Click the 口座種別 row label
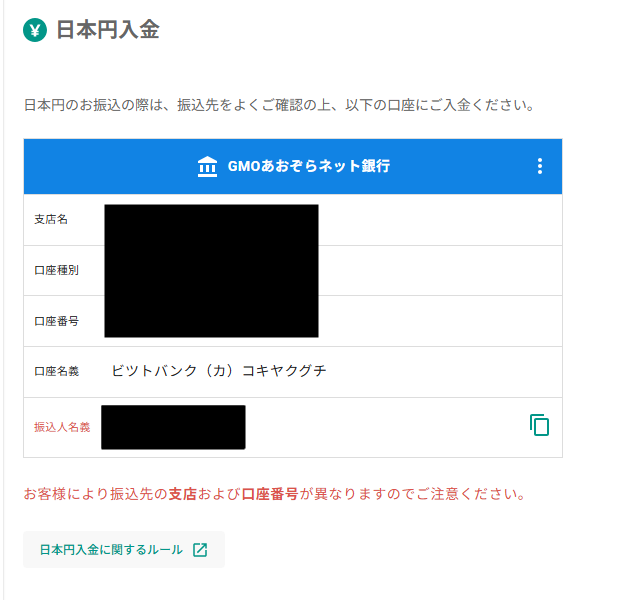This screenshot has height=600, width=632. 56,270
